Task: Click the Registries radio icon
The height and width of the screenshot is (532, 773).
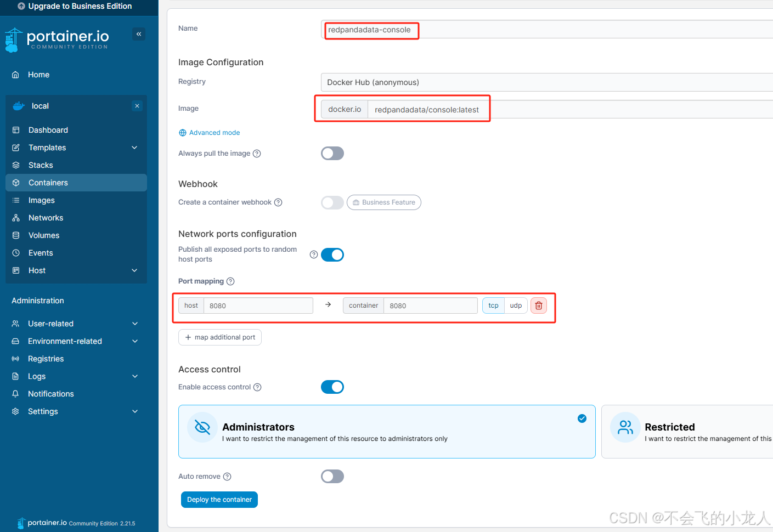Action: pos(15,359)
